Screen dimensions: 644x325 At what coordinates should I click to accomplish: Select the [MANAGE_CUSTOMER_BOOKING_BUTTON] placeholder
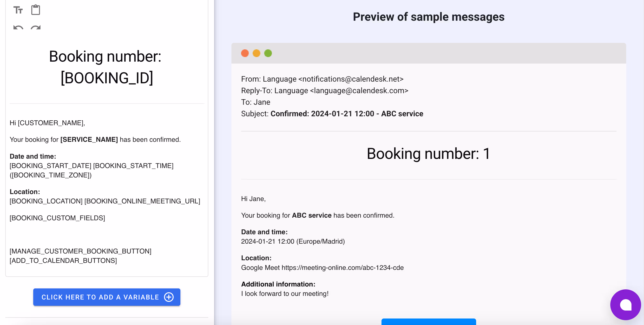click(x=80, y=251)
